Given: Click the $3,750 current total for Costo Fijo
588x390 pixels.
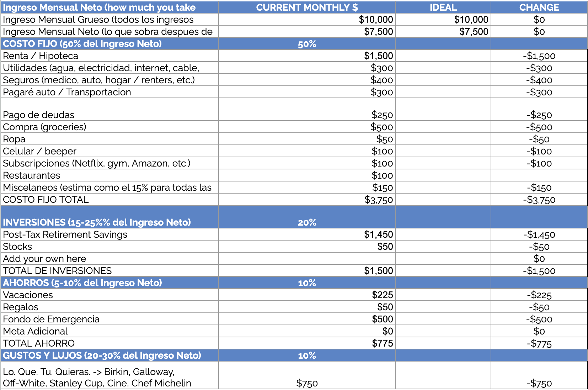Looking at the screenshot, I should pos(379,200).
